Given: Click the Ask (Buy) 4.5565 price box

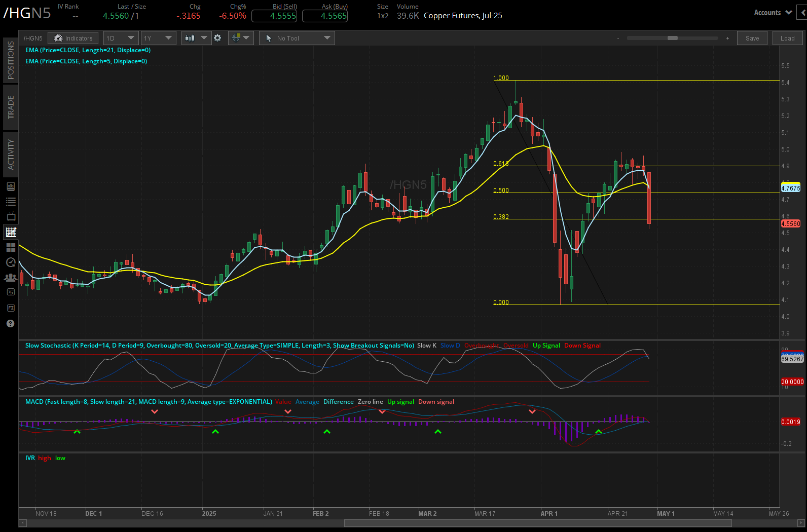Looking at the screenshot, I should 325,16.
